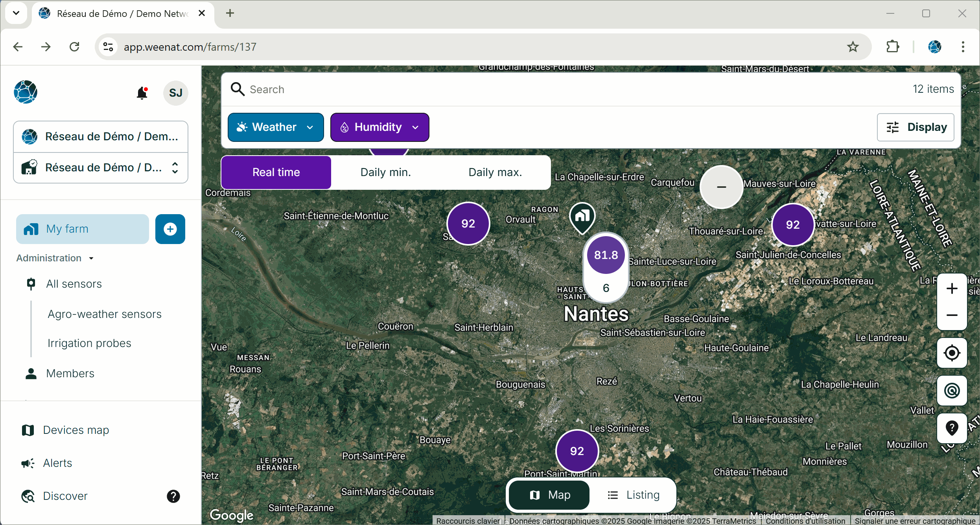Bookmark this page with star icon
Screen dimensions: 980x525
(x=853, y=47)
